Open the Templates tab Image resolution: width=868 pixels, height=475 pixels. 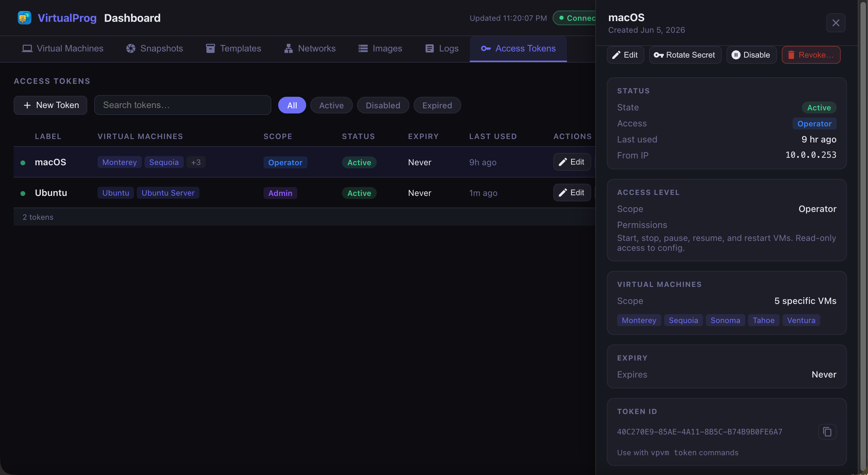234,48
